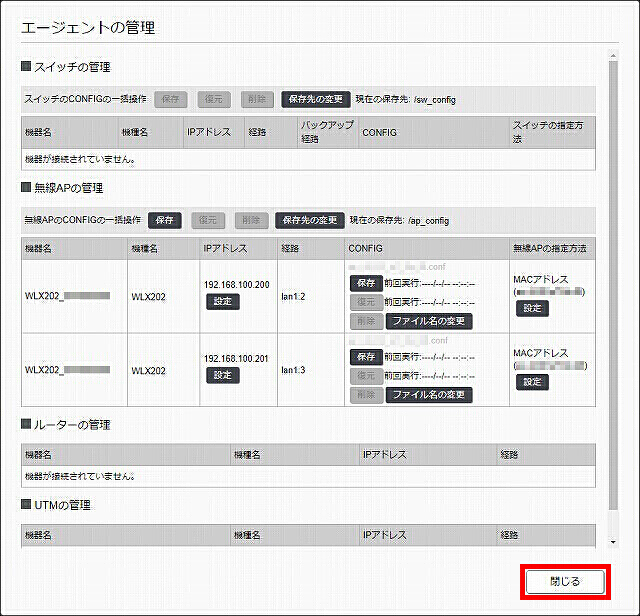
Task: Click 保存 in the wireless AP batch row
Action: [164, 220]
